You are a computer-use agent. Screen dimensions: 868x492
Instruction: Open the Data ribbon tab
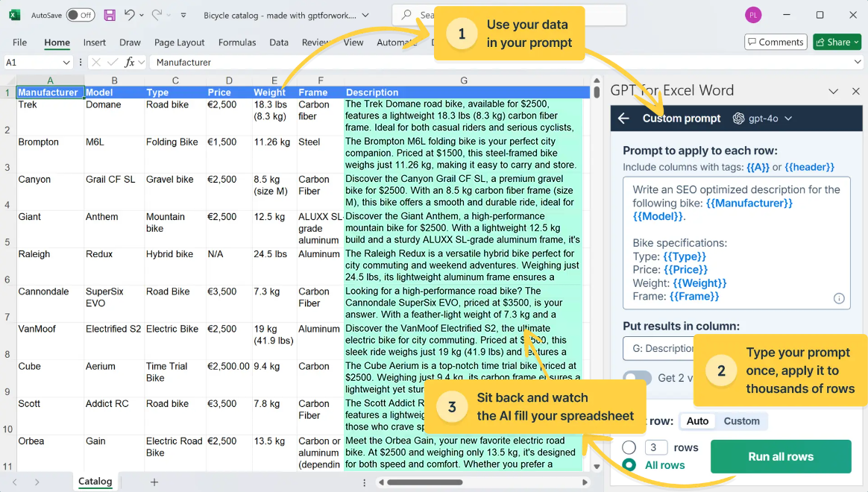point(279,42)
